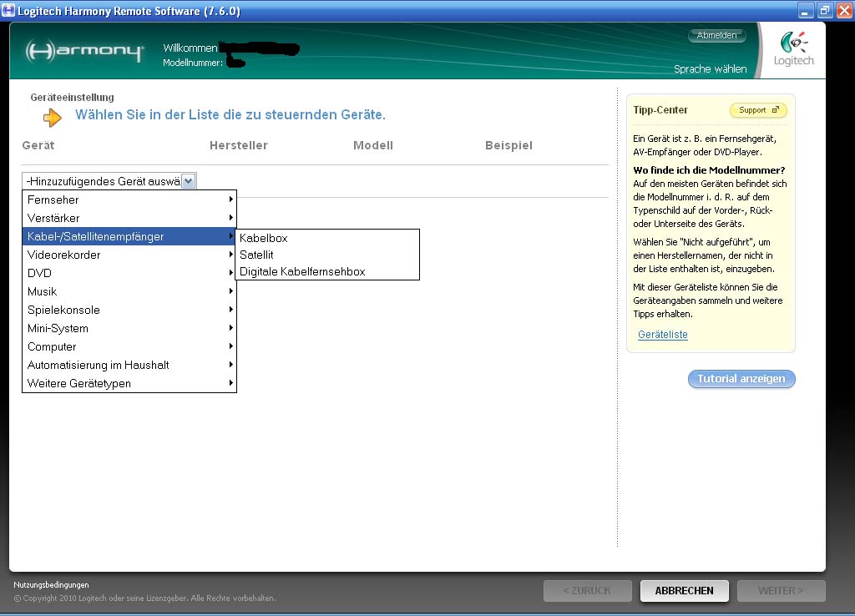Expand the Verstärker submenu arrow
This screenshot has width=855, height=616.
coord(231,218)
